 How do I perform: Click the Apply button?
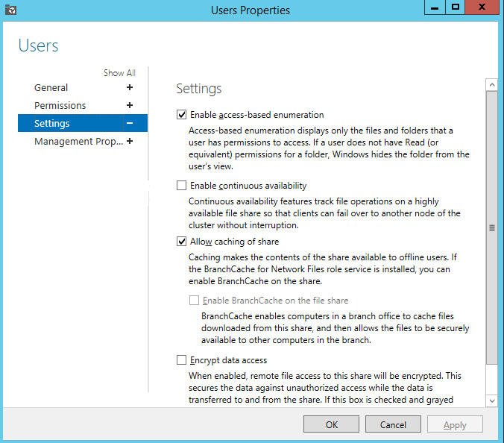pos(455,424)
